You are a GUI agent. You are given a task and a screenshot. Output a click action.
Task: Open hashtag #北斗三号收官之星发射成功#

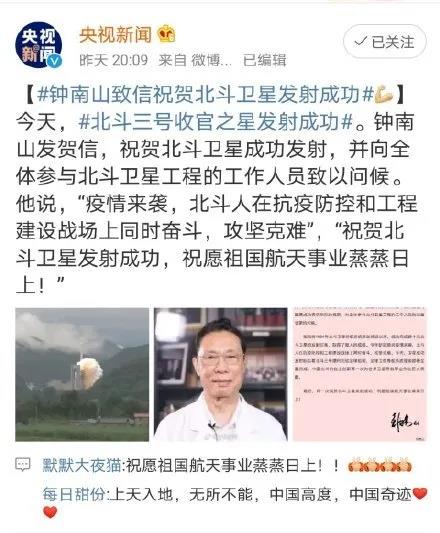coord(216,122)
